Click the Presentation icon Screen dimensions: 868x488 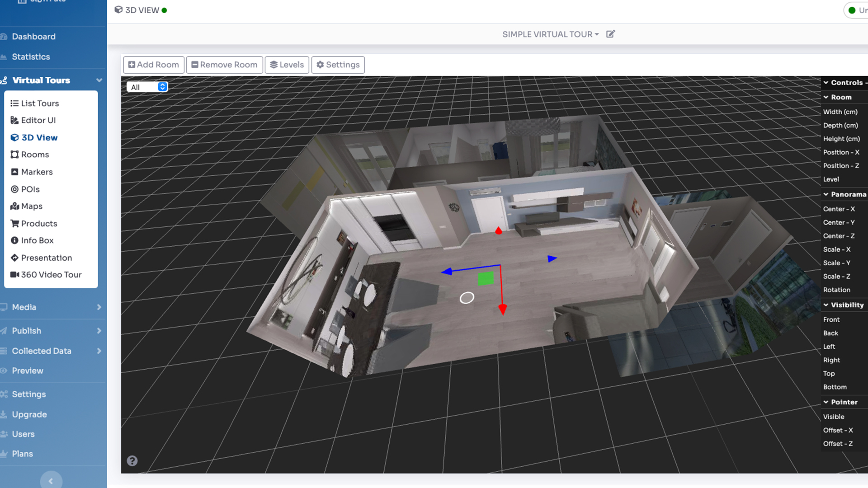tap(14, 258)
